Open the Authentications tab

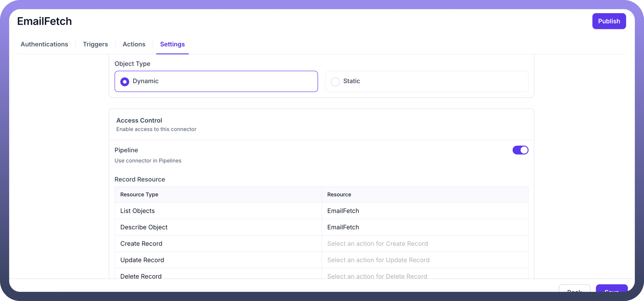point(44,44)
